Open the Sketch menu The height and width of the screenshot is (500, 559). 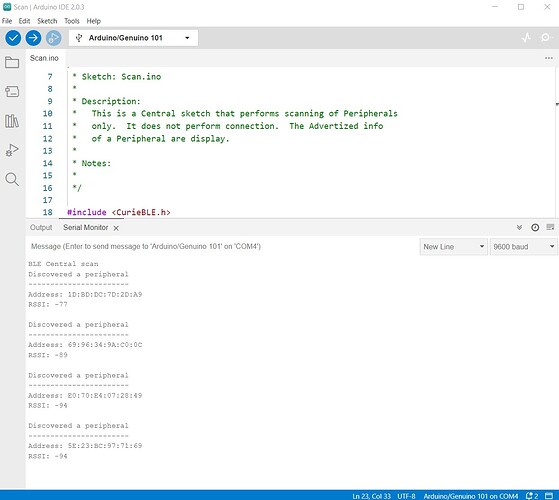coord(47,21)
